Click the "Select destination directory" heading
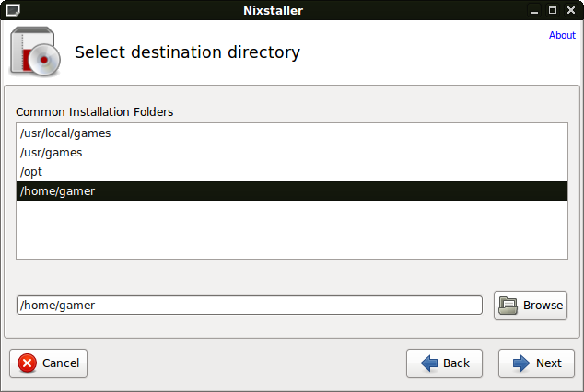Screen dimensions: 584x392 pos(187,52)
